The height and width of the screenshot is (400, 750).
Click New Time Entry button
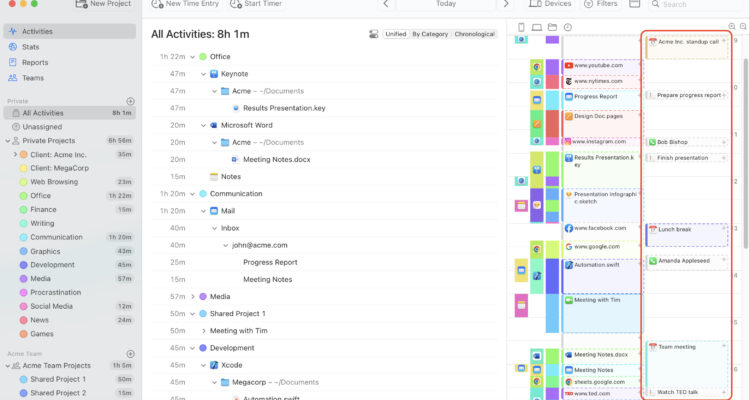185,4
